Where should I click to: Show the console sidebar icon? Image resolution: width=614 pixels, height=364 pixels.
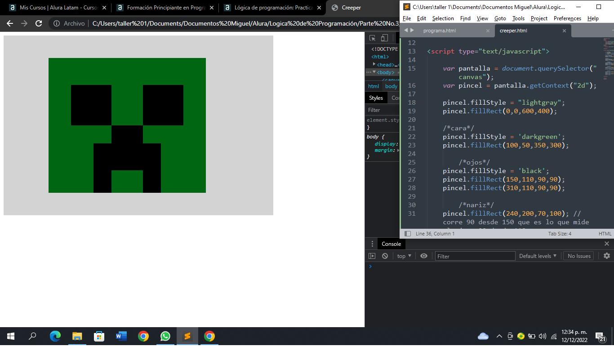tap(372, 256)
